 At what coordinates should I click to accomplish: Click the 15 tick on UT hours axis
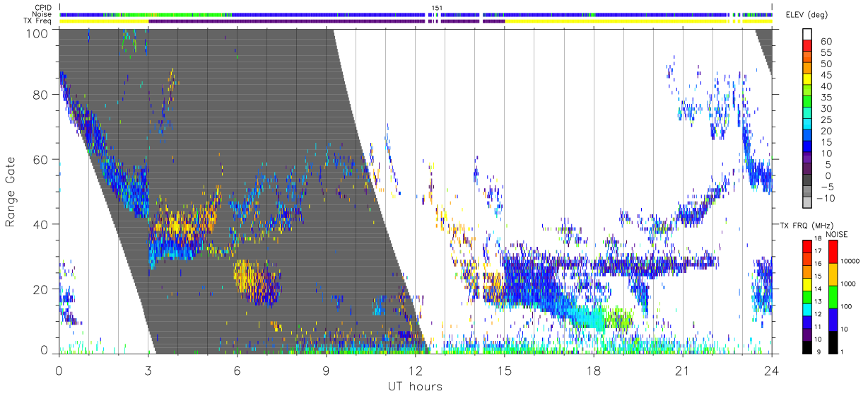point(505,371)
